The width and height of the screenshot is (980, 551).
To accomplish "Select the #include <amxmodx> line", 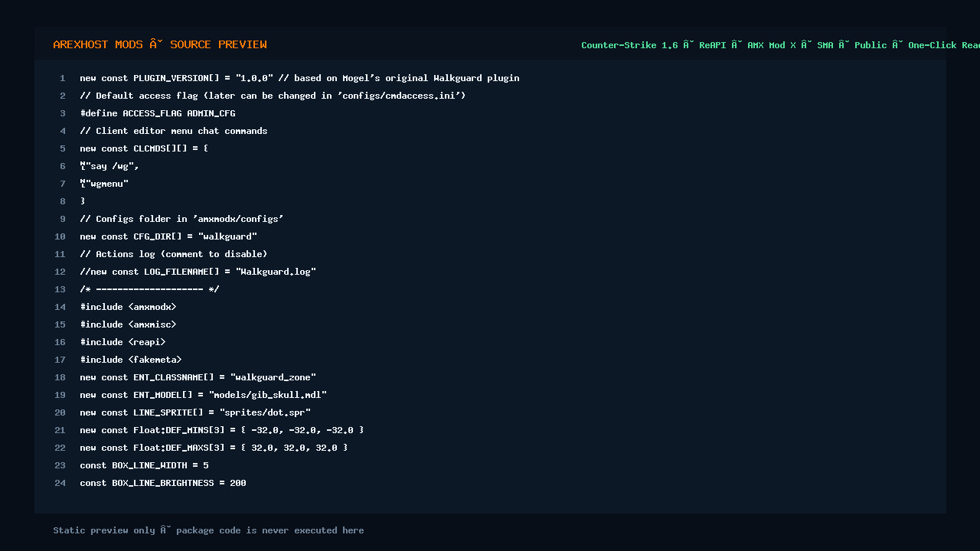I will pyautogui.click(x=128, y=307).
